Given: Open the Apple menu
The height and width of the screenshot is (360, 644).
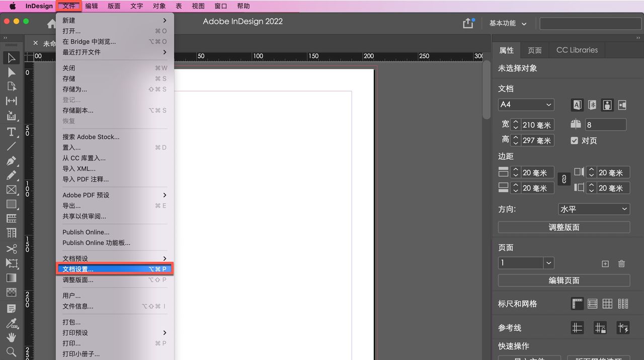Looking at the screenshot, I should pos(13,6).
